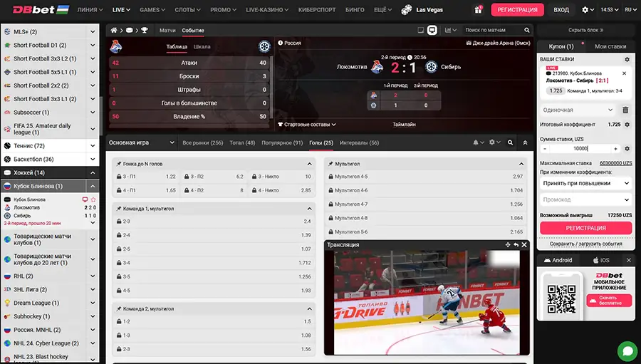
Task: Expand the ЛИНИЯ menu
Action: click(90, 10)
